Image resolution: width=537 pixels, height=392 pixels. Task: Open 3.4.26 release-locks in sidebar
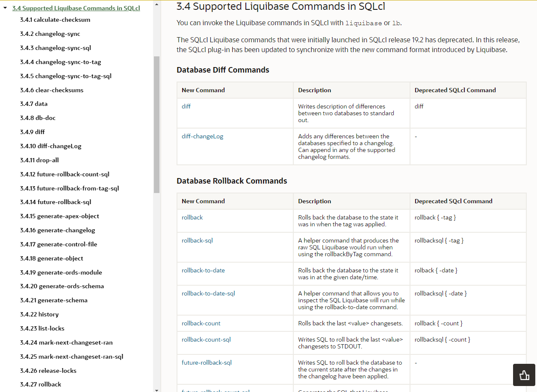pyautogui.click(x=48, y=371)
